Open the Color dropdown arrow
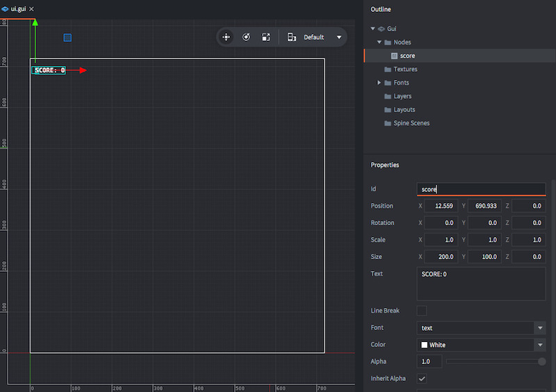The width and height of the screenshot is (556, 392). (x=540, y=345)
